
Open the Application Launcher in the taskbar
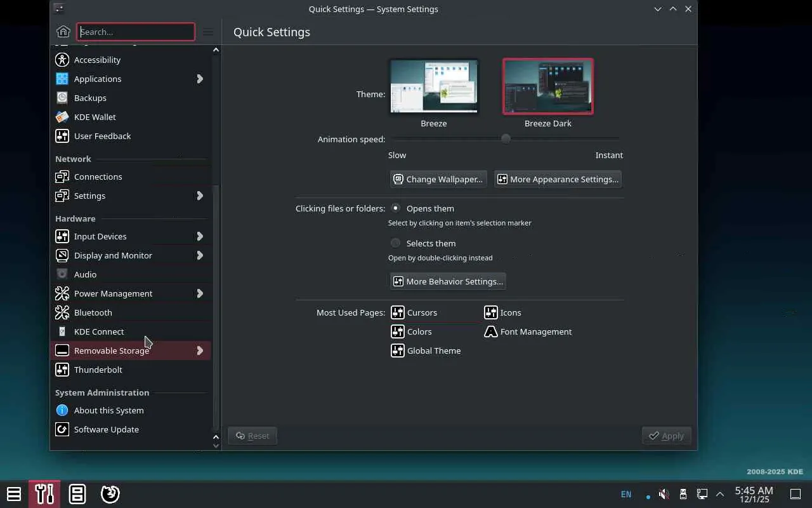click(x=14, y=493)
